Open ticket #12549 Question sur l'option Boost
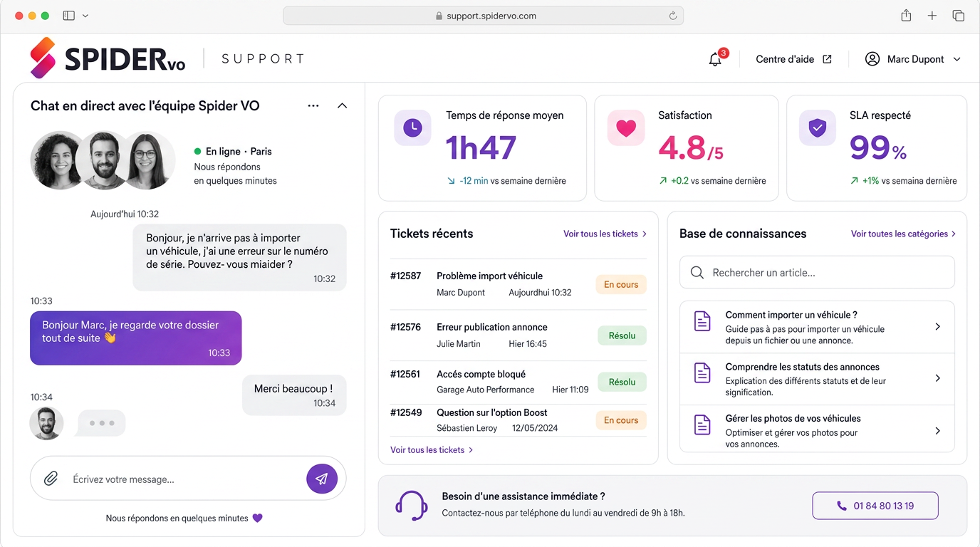The image size is (980, 547). [518, 420]
